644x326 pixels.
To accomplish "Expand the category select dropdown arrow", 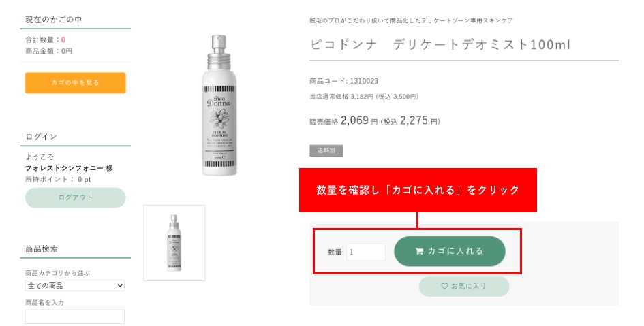I will click(x=120, y=285).
